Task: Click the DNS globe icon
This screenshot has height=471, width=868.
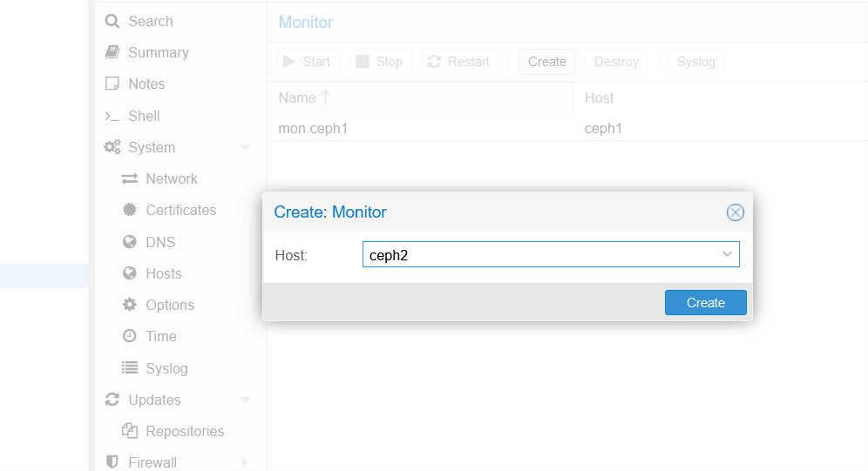Action: [130, 242]
